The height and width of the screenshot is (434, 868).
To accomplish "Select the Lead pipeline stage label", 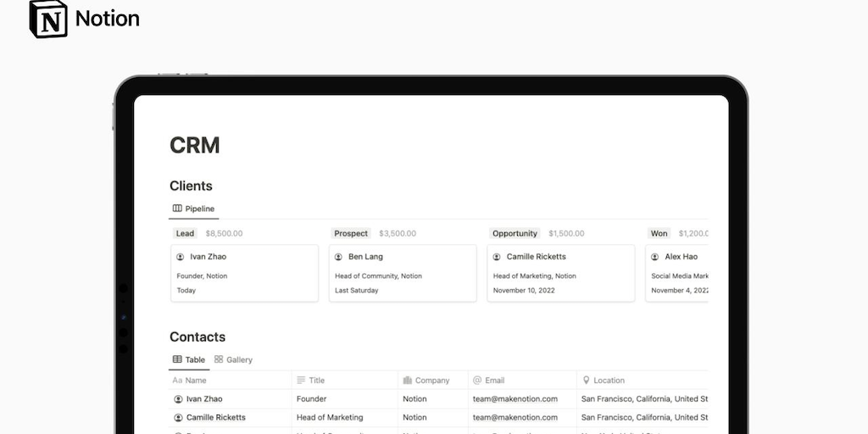I will coord(185,234).
